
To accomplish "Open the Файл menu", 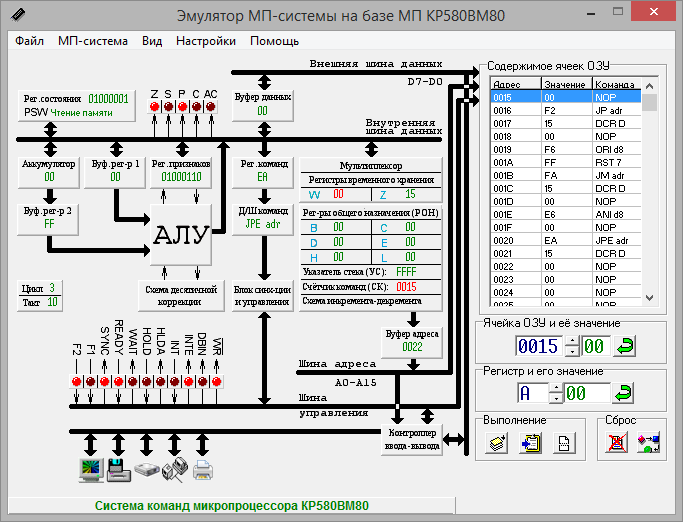I will [29, 41].
